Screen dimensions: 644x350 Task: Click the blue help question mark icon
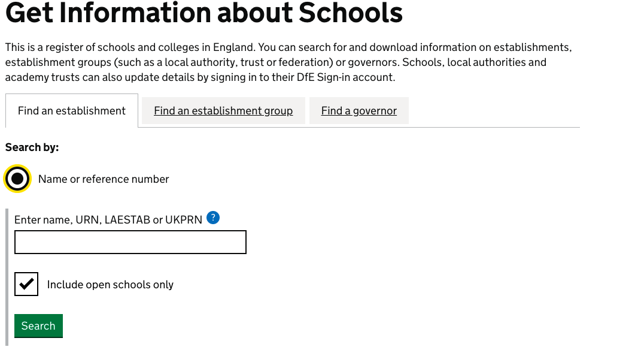pyautogui.click(x=213, y=218)
